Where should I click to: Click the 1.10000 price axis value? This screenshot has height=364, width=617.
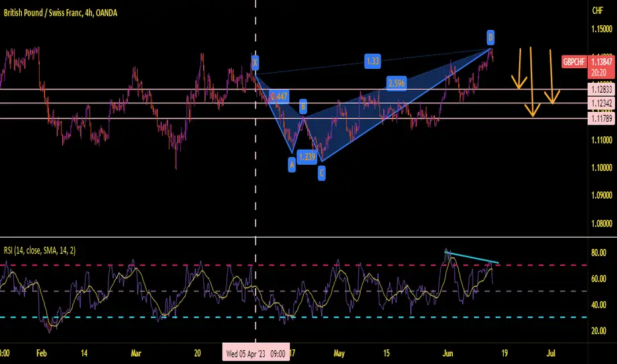tap(602, 167)
